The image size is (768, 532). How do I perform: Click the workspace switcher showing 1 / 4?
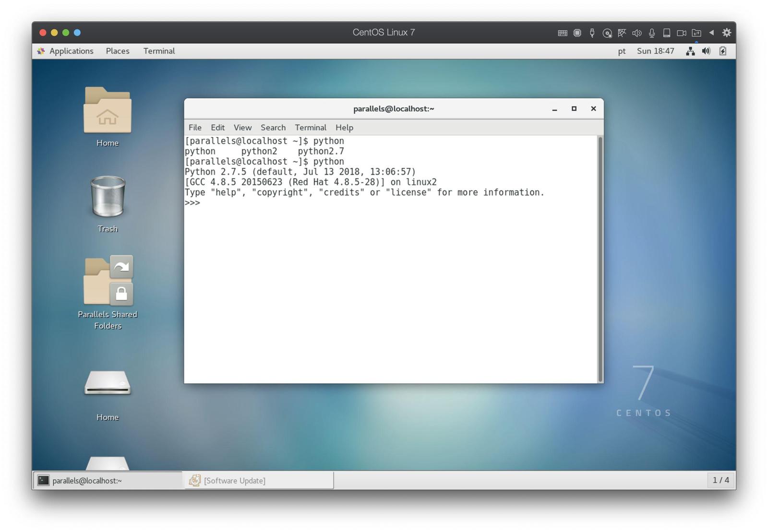point(720,480)
